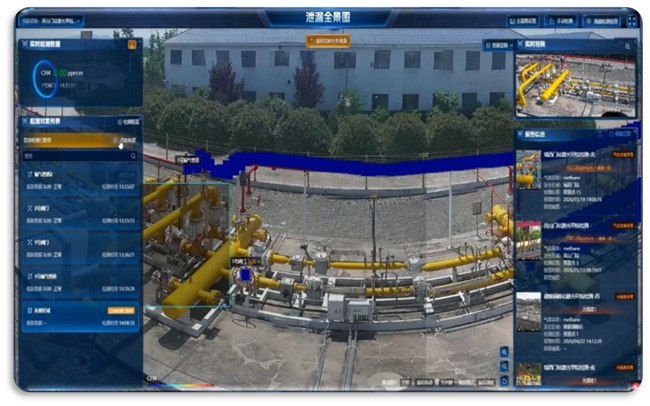
Task: Toggle fullscreen with the expand icon
Action: [632, 20]
